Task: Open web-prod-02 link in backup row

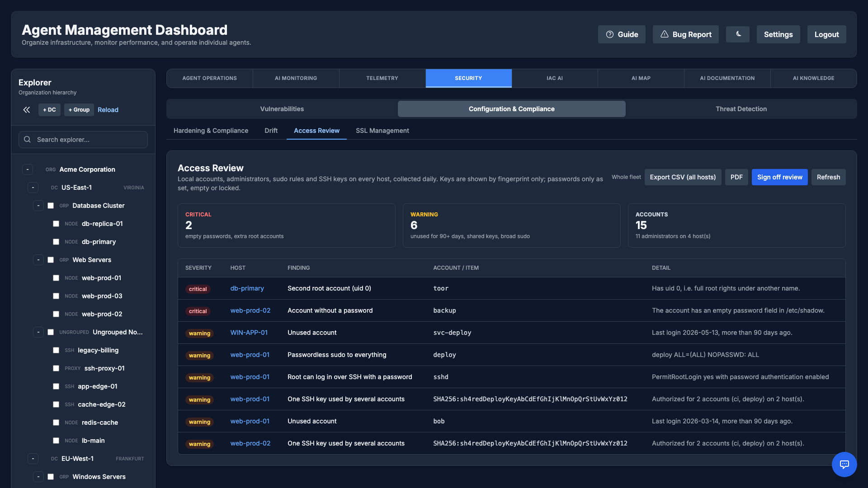Action: coord(250,310)
